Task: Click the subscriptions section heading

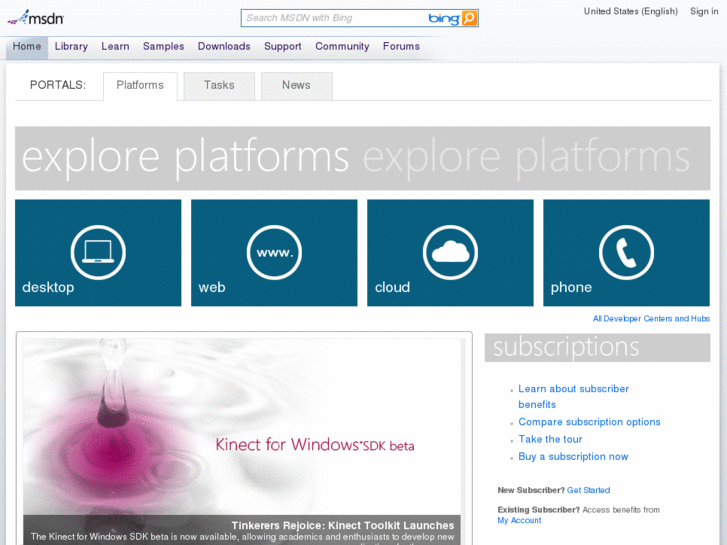Action: click(597, 348)
